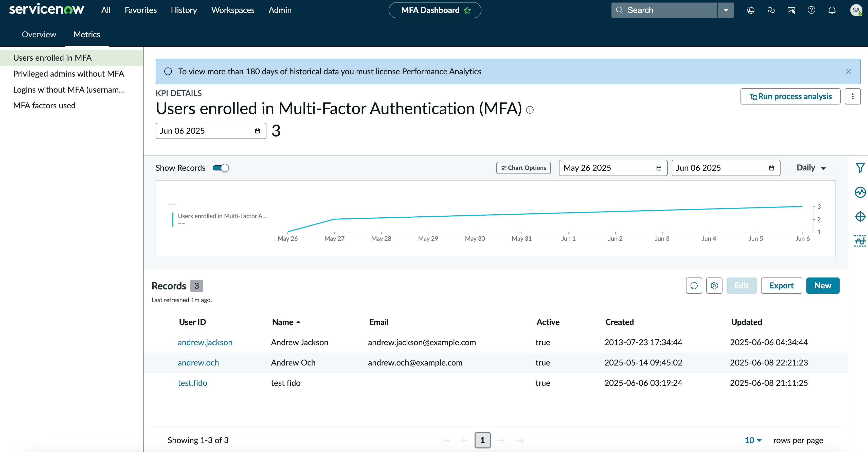Open the globe scope selector icon
The image size is (868, 452).
[x=751, y=10]
